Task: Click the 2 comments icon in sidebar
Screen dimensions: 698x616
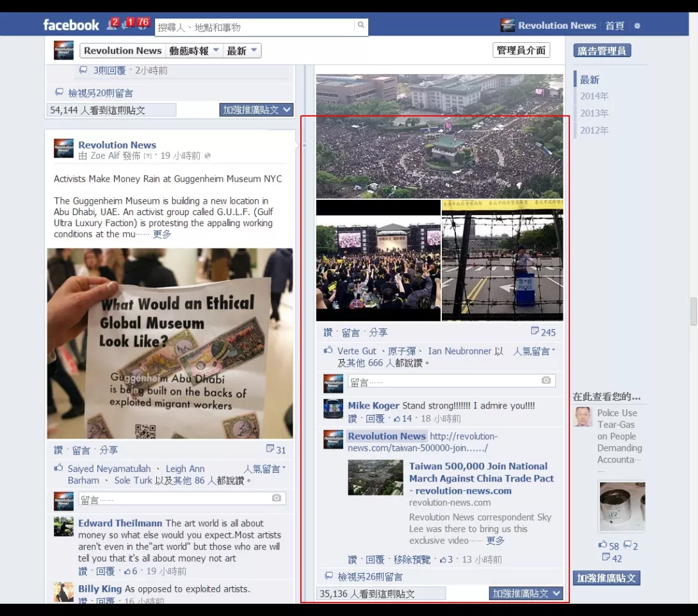Action: pos(631,546)
